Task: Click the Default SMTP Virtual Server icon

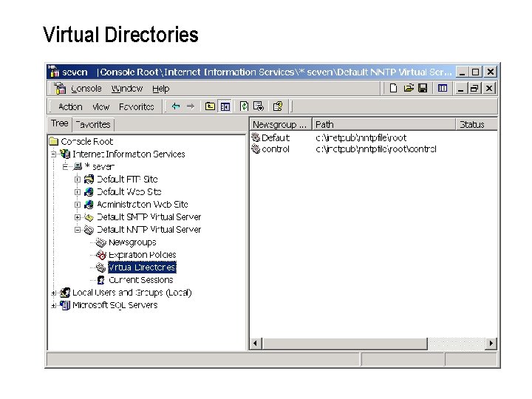Action: point(89,217)
